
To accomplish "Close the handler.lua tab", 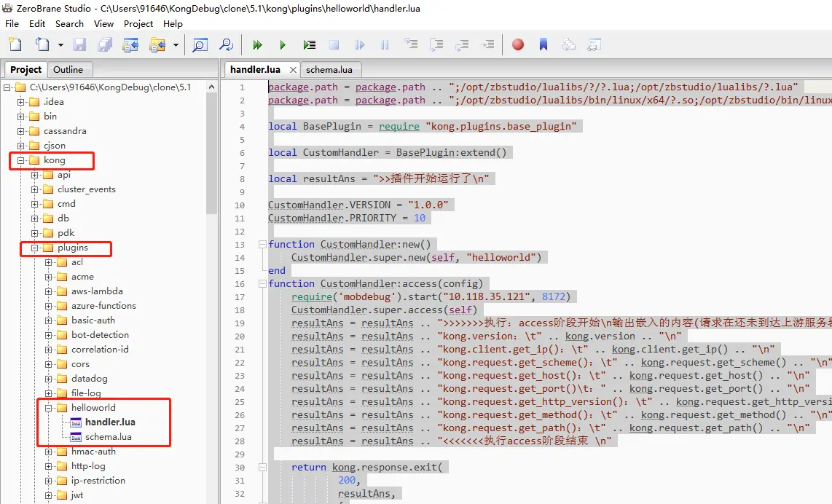I will click(293, 70).
